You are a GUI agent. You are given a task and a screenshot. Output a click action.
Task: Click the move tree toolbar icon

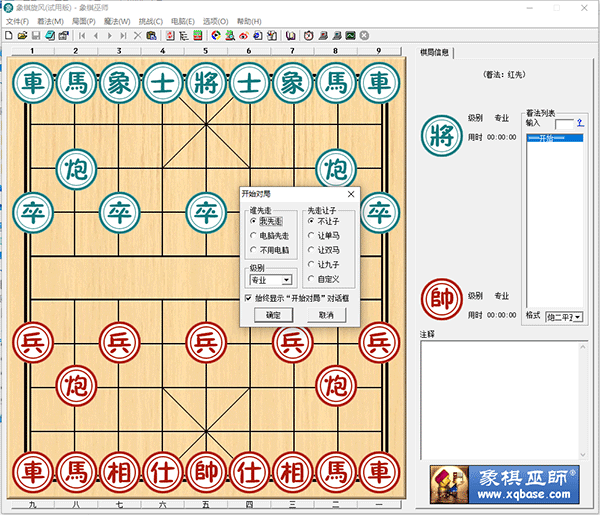coord(184,36)
